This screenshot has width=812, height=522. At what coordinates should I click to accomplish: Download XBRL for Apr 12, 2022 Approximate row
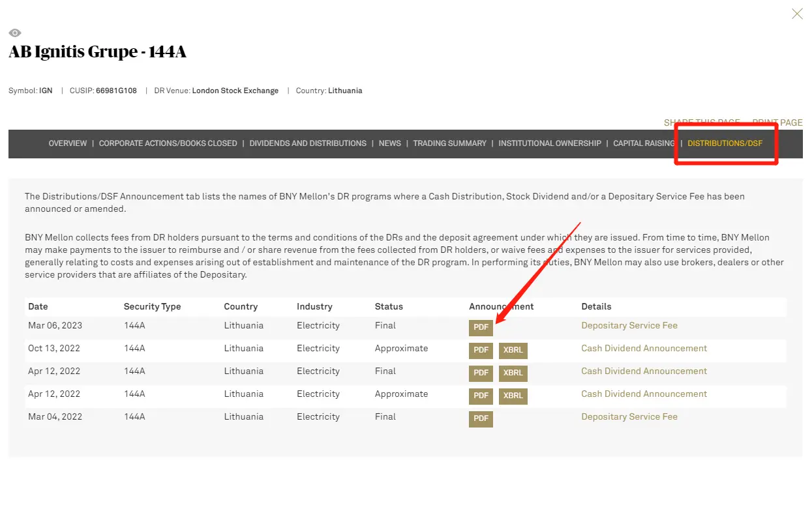513,396
